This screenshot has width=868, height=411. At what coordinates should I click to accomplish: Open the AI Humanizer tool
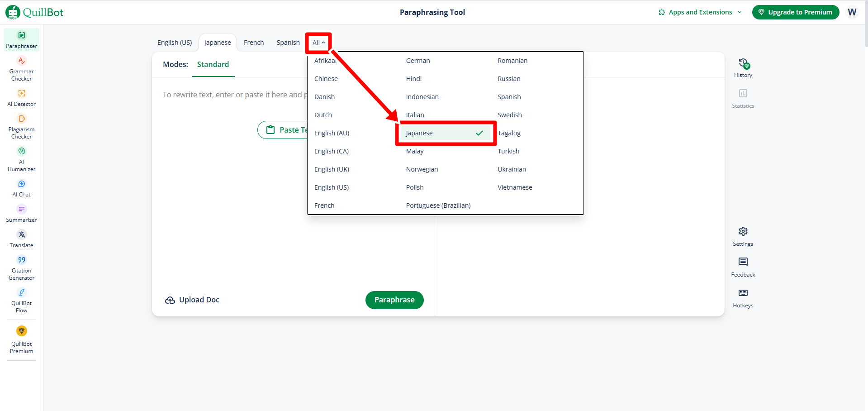pos(21,159)
